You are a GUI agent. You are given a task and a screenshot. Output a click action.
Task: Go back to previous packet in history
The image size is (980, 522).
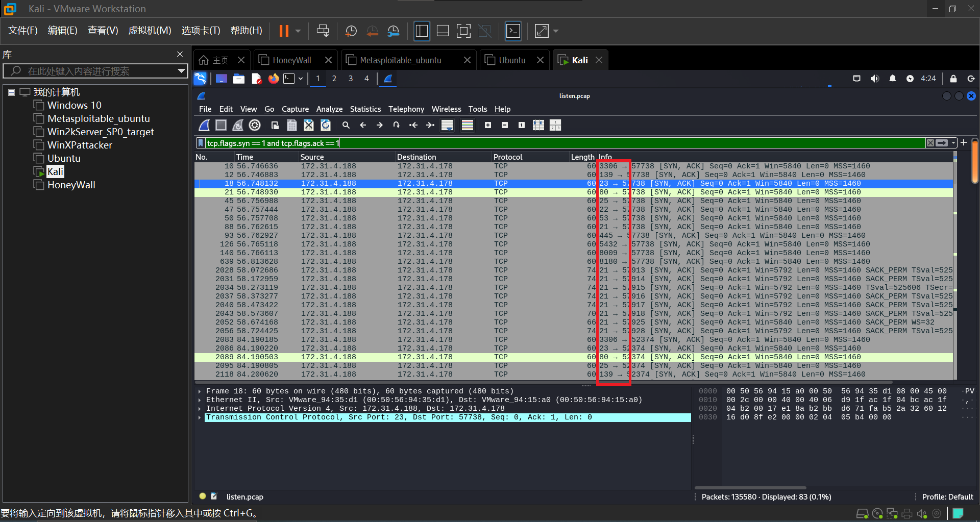(363, 125)
